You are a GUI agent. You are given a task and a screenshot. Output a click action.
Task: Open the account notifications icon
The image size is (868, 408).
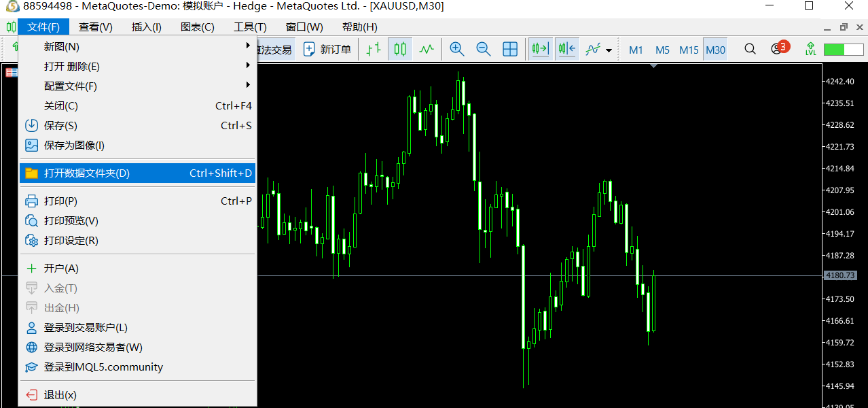[x=778, y=50]
